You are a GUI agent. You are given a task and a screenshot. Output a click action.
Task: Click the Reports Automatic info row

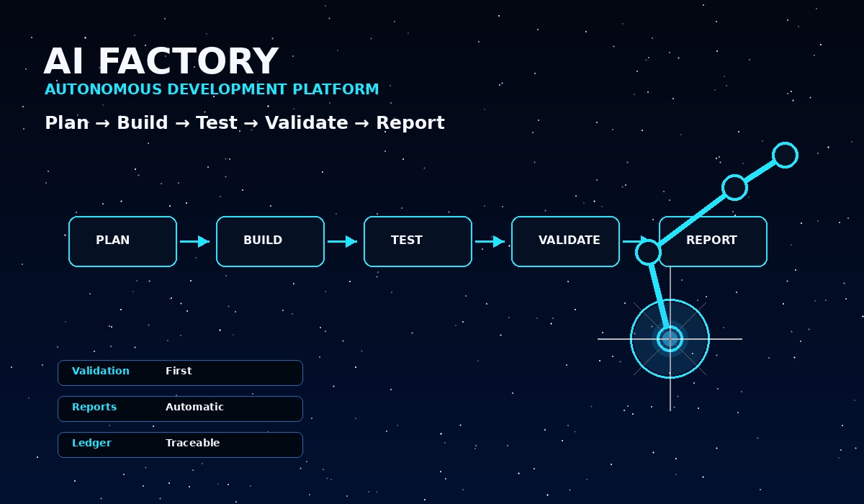pyautogui.click(x=180, y=409)
